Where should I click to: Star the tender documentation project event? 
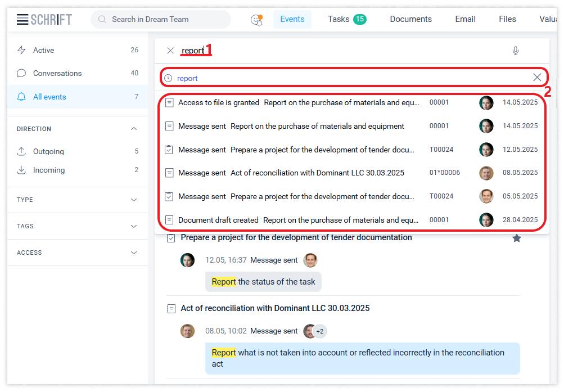517,238
